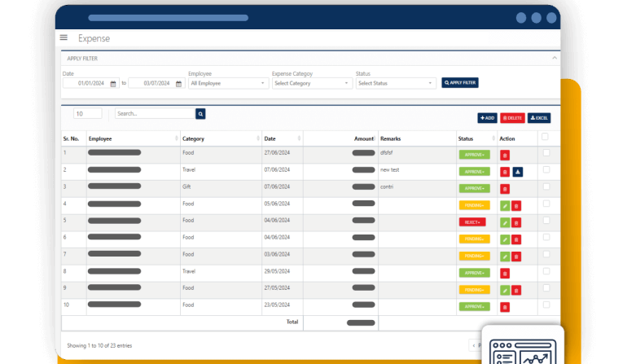This screenshot has width=627, height=364.
Task: Open Approve status dropdown in row 8
Action: [474, 273]
